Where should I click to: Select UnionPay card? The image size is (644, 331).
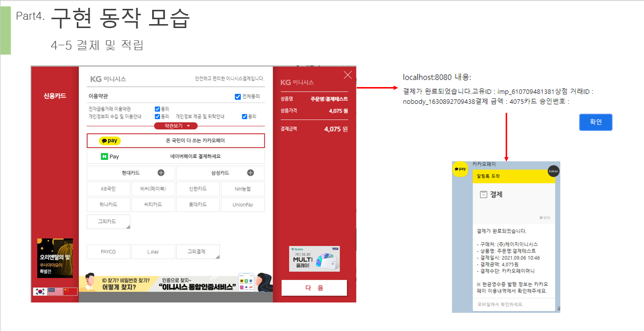pos(243,205)
